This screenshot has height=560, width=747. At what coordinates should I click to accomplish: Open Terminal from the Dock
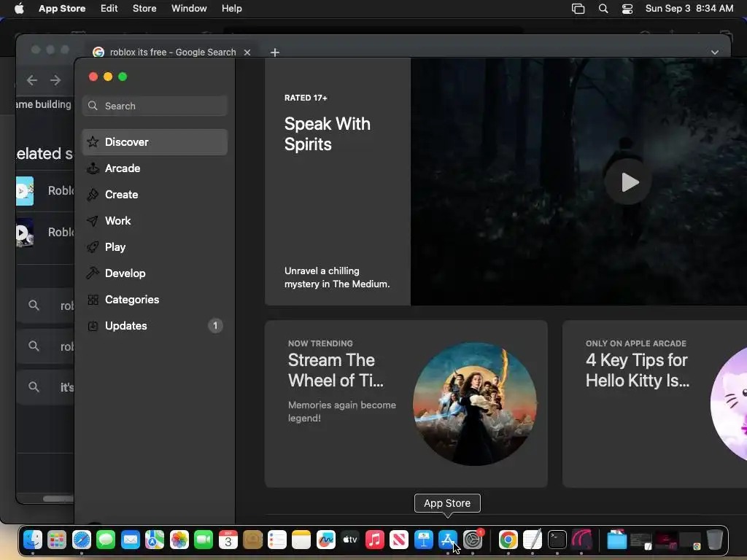pos(557,540)
